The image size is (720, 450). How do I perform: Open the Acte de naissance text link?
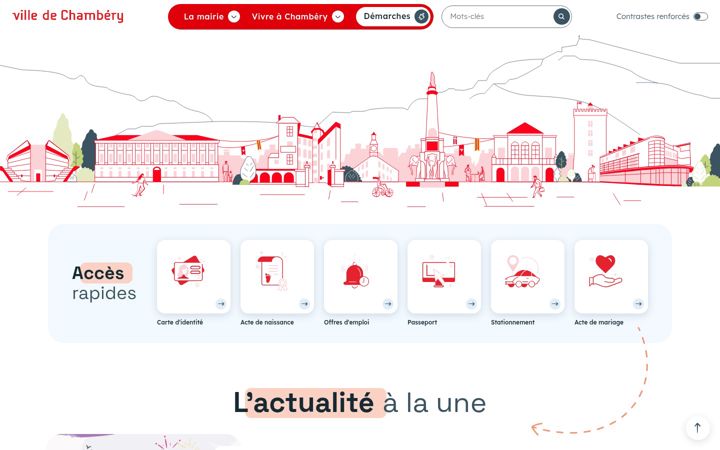[x=267, y=322]
